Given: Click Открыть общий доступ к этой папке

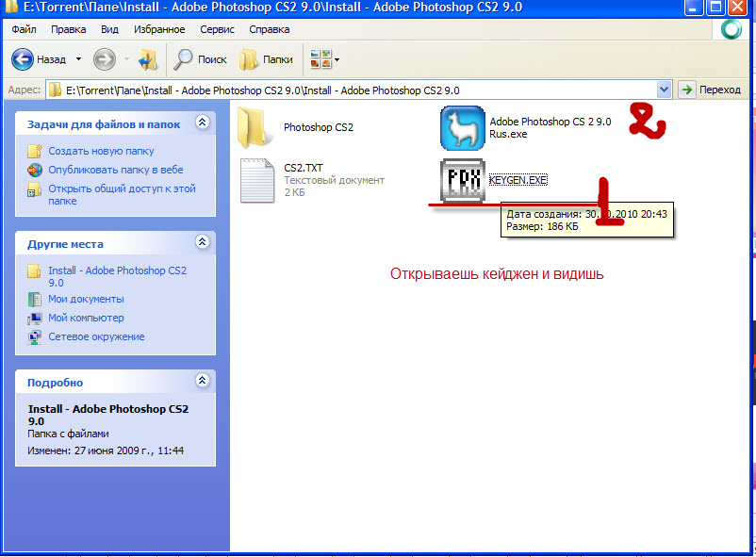Looking at the screenshot, I should pos(122,195).
